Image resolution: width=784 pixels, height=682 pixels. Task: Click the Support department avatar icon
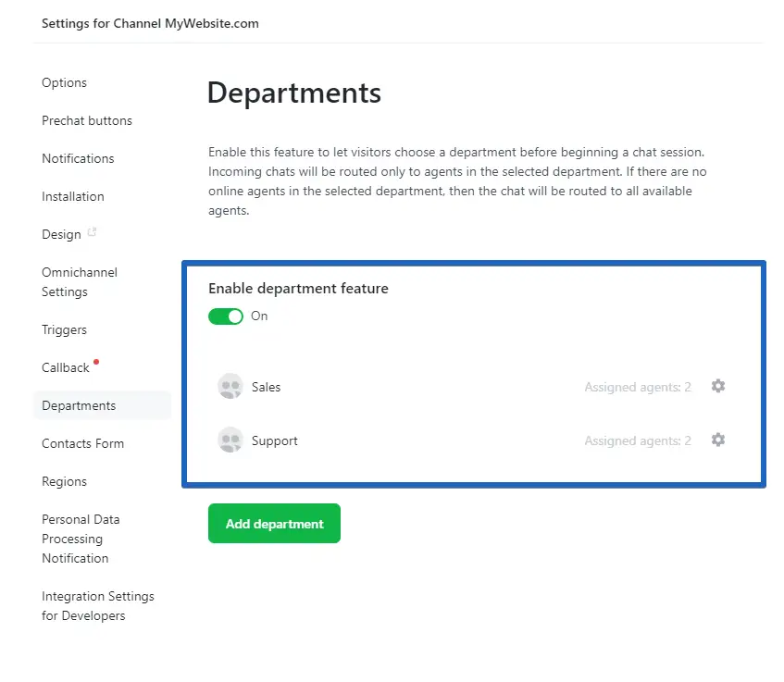tap(230, 440)
